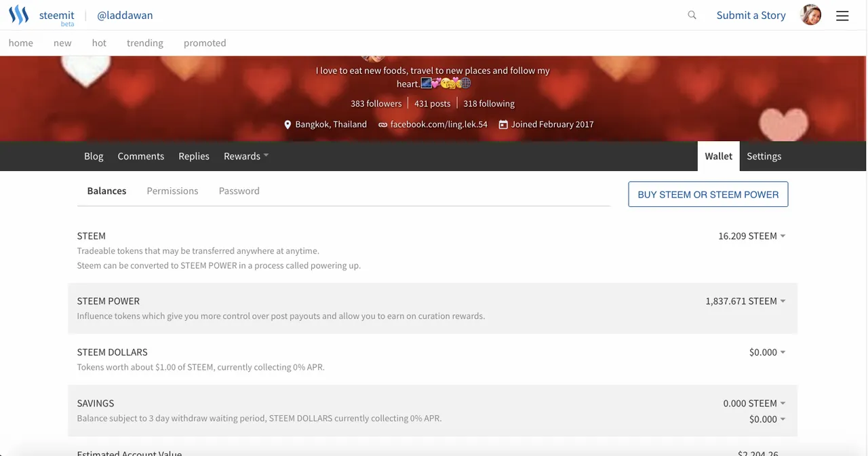Click the link icon beside facebook.com/ling.lek.54
This screenshot has height=456, width=868.
pos(383,125)
